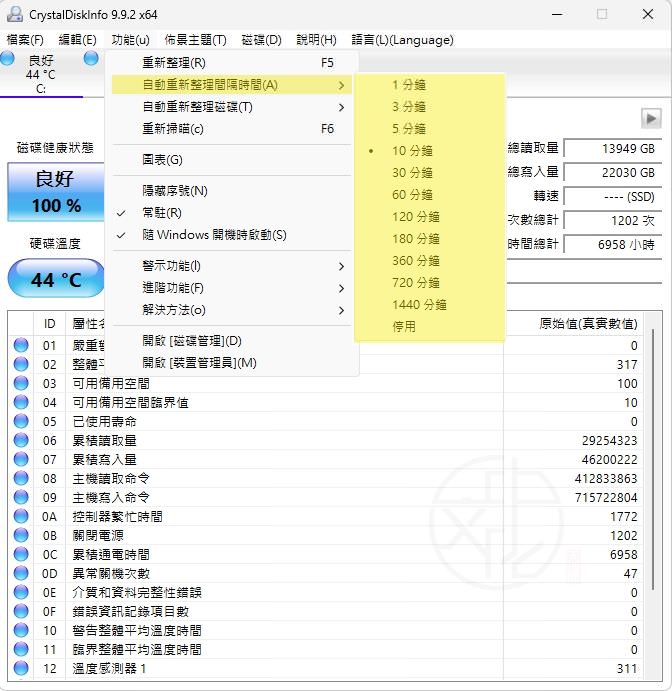Select the 累積通電時間 attribute row
Image resolution: width=672 pixels, height=691 pixels.
[326, 554]
